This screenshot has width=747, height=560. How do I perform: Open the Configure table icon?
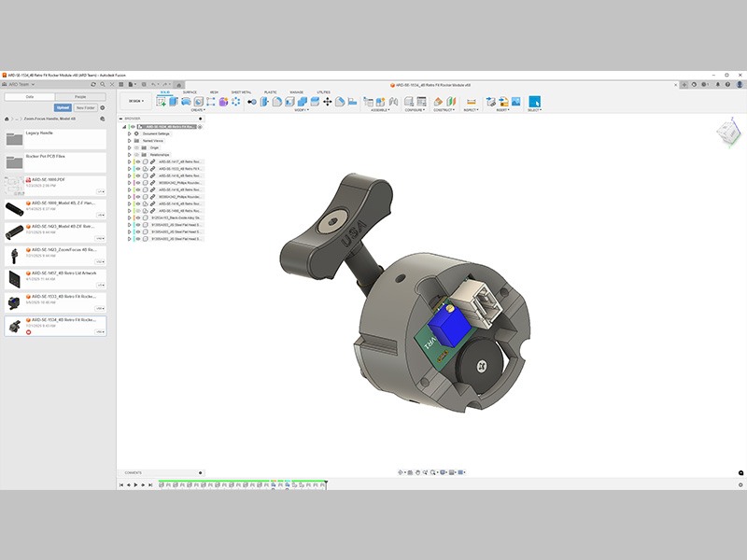click(422, 102)
